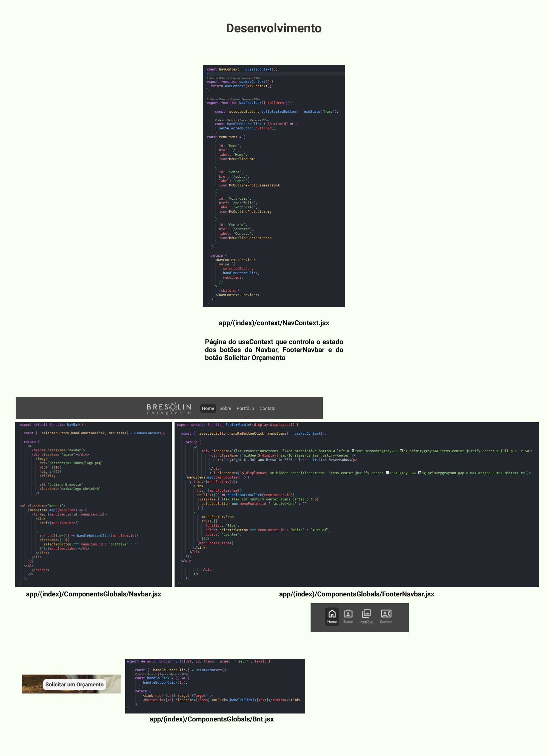Select Home in the top navbar
This screenshot has width=548, height=756.
pos(208,408)
